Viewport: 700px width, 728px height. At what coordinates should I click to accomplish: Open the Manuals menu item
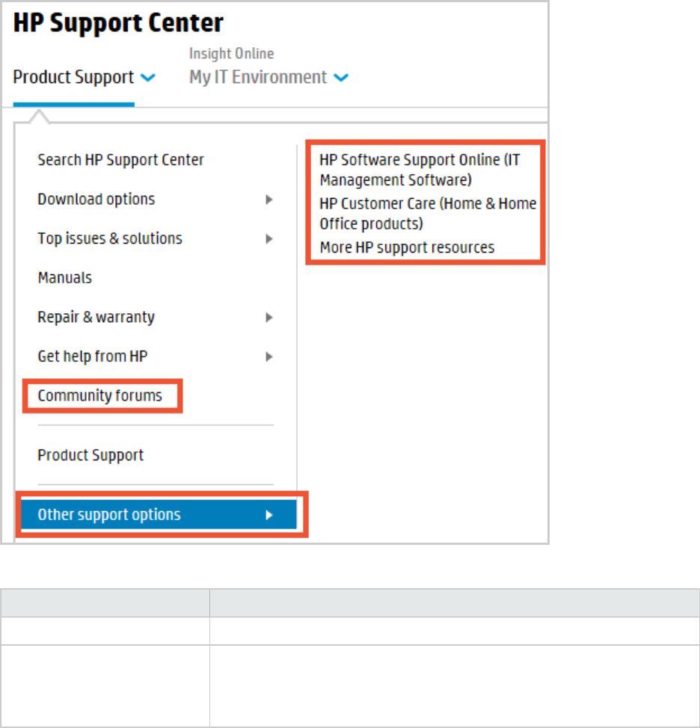tap(65, 277)
